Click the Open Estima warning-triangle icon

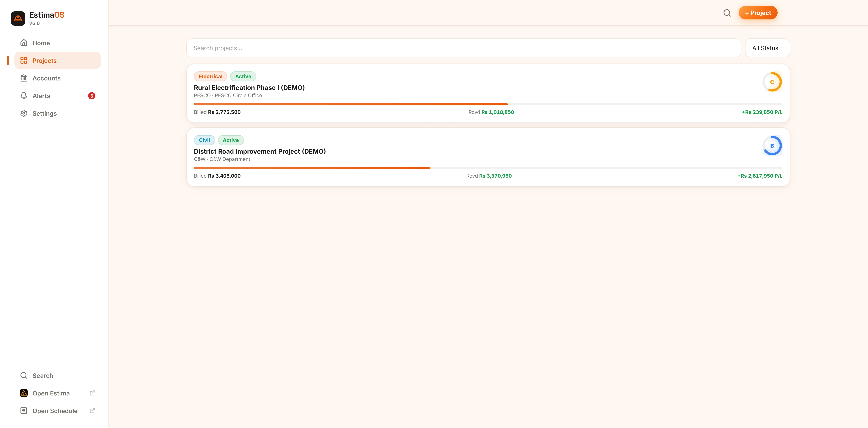[24, 393]
